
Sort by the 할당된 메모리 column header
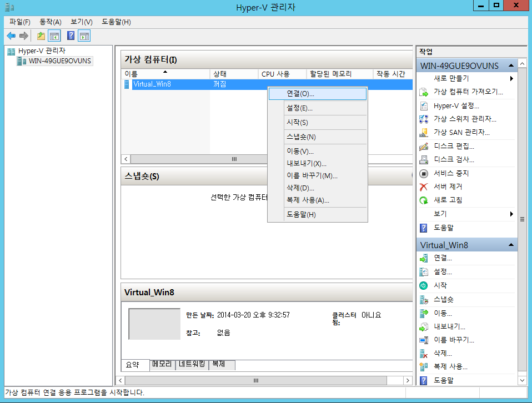pos(340,74)
